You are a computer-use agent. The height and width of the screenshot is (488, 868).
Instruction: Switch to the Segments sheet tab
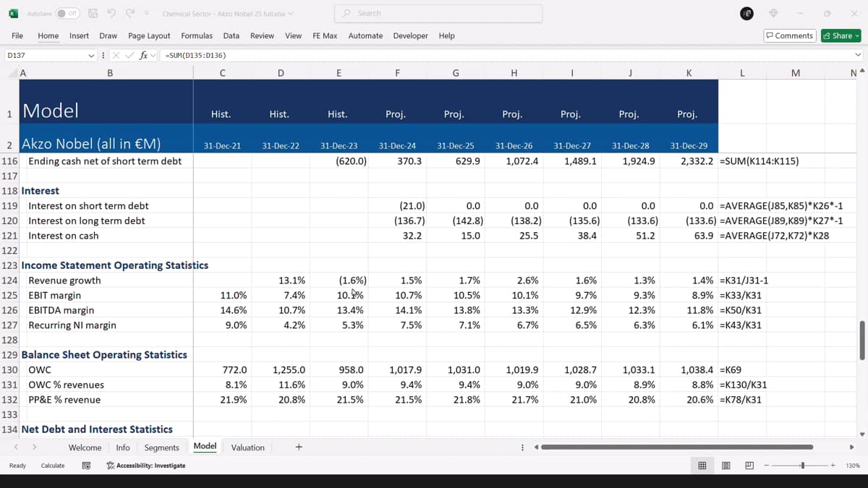(x=161, y=448)
